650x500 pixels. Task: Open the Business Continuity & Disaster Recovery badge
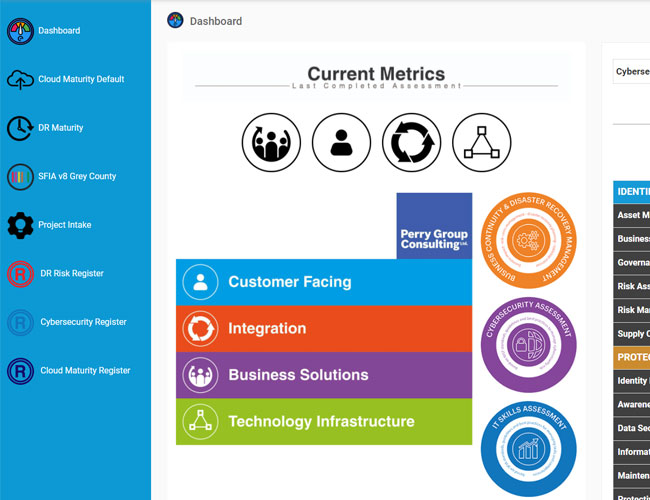coord(529,240)
